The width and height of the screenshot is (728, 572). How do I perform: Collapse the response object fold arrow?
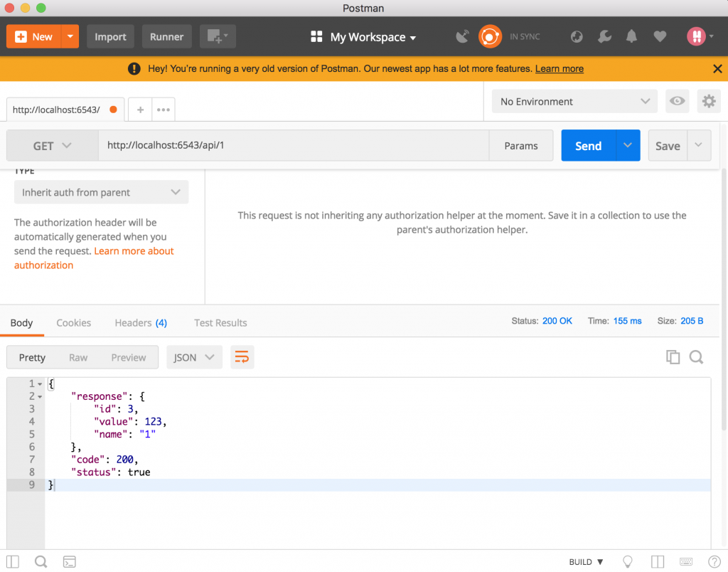[40, 397]
